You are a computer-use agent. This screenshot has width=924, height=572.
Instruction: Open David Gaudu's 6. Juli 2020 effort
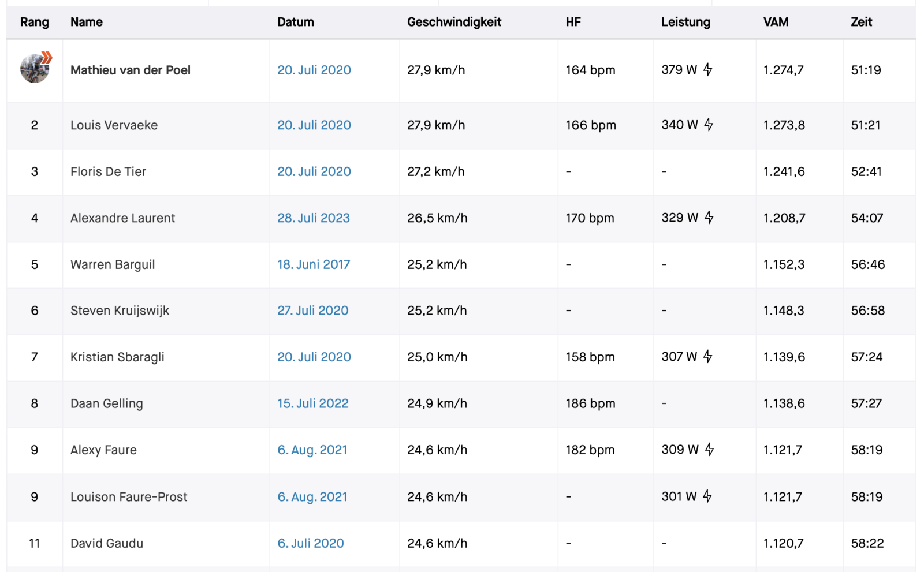pyautogui.click(x=311, y=543)
